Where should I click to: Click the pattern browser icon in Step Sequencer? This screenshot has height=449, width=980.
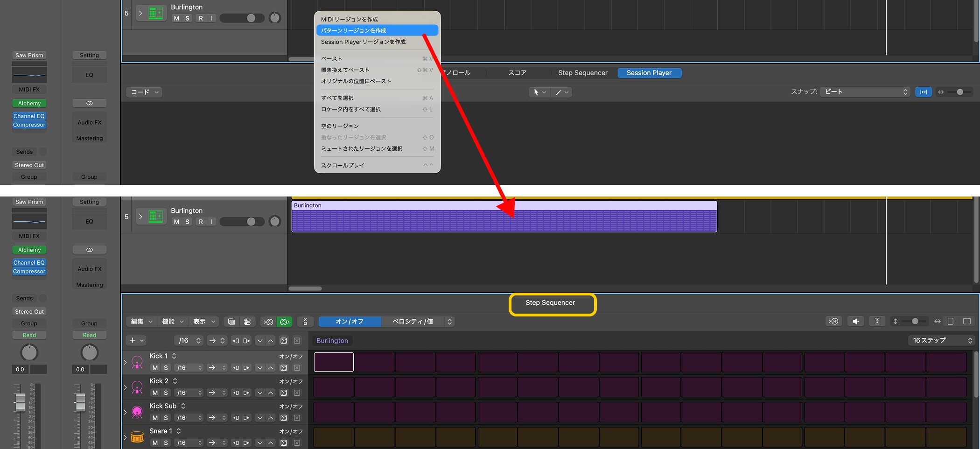(x=231, y=322)
